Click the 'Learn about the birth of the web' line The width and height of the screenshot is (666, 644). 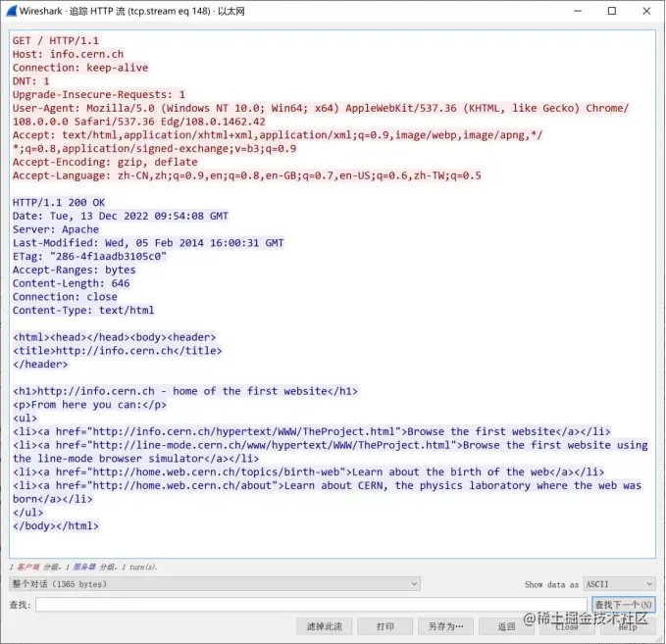(308, 472)
